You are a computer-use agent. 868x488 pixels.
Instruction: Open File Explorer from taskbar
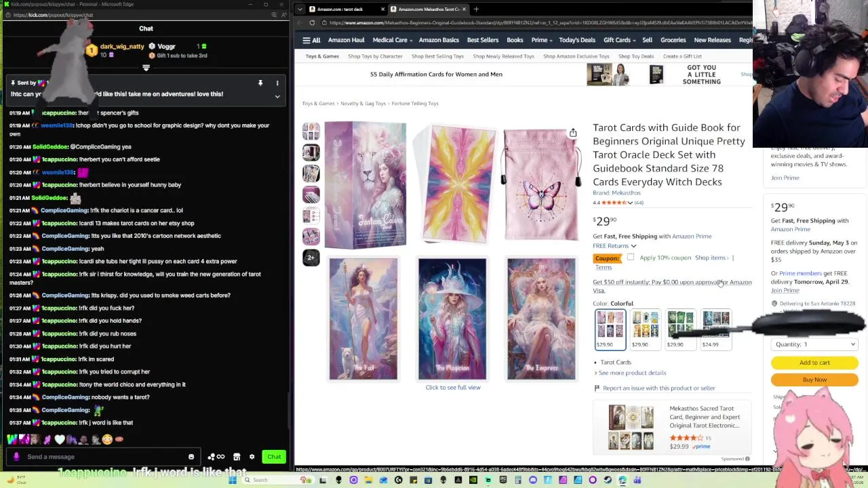point(368,480)
